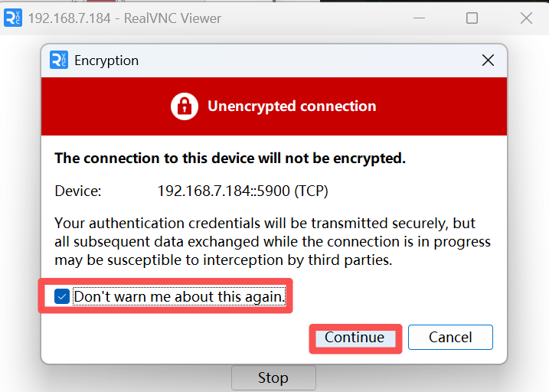The width and height of the screenshot is (549, 392).
Task: Close the RealVNC Viewer main window
Action: pyautogui.click(x=526, y=18)
